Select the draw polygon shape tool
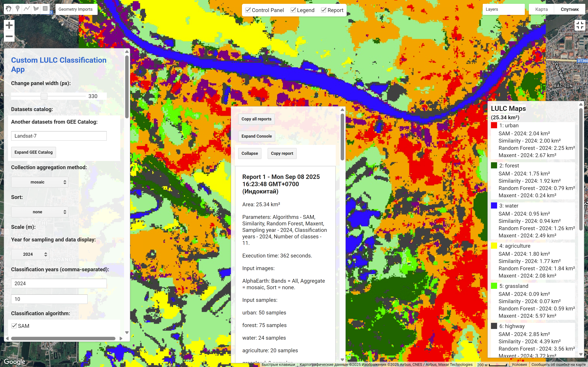588x367 pixels. click(36, 9)
